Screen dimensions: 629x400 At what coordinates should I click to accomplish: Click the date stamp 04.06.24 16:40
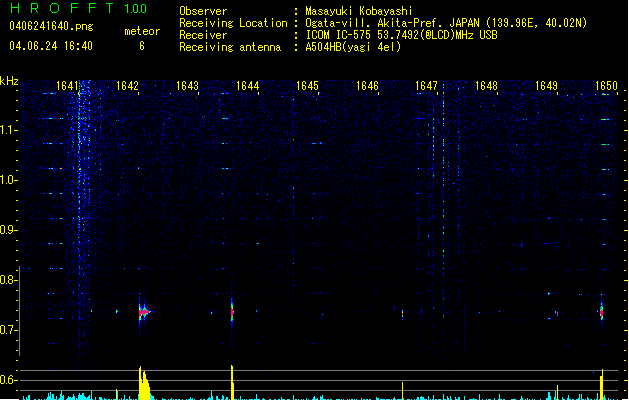point(51,46)
